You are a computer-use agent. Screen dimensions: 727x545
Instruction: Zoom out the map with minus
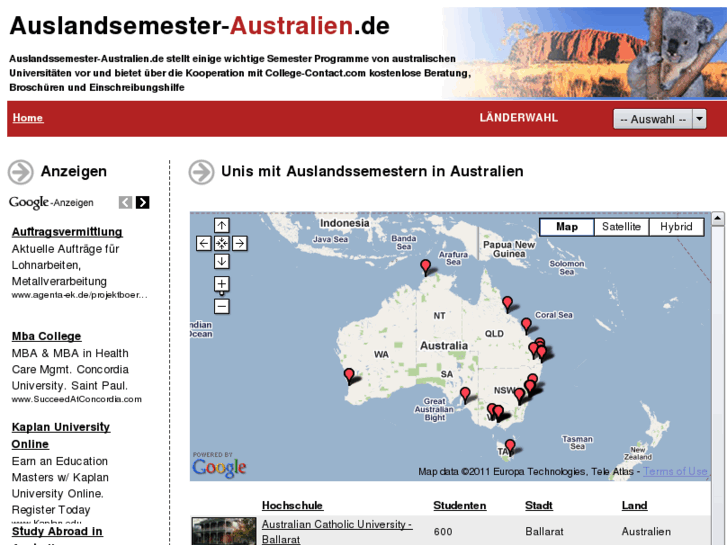(x=222, y=306)
